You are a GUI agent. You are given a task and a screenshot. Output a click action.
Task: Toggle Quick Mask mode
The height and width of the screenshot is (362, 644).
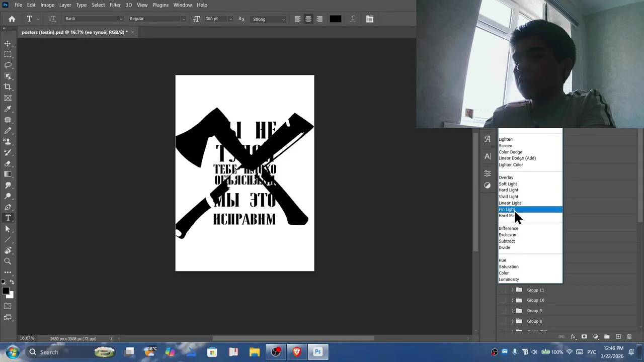(x=8, y=306)
